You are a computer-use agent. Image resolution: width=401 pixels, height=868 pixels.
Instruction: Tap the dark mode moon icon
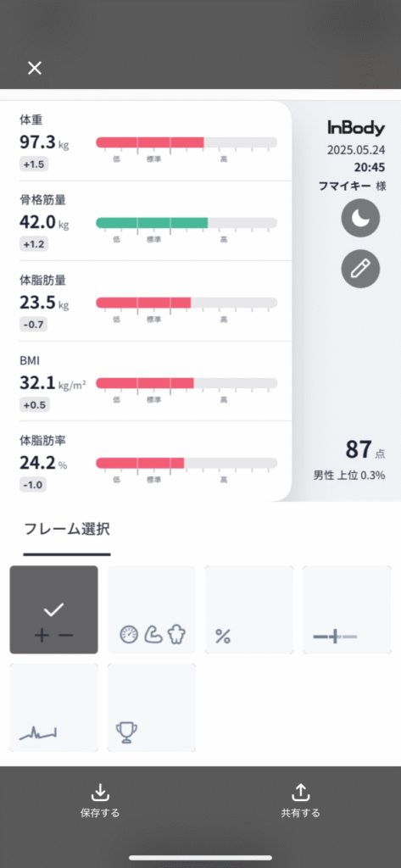360,218
